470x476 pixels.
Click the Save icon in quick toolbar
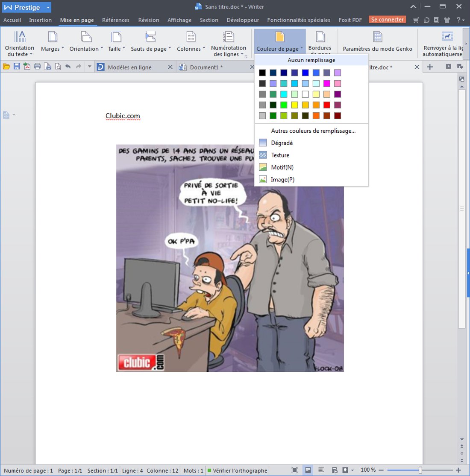coord(17,67)
